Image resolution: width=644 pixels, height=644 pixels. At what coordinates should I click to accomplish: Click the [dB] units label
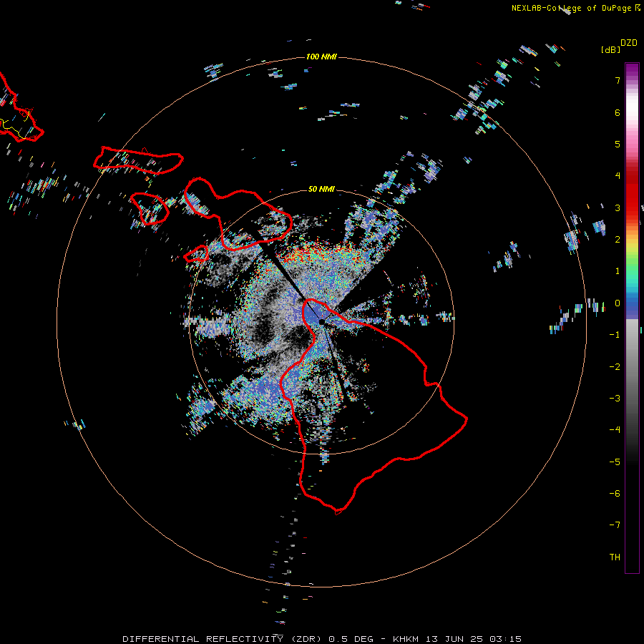tap(611, 49)
